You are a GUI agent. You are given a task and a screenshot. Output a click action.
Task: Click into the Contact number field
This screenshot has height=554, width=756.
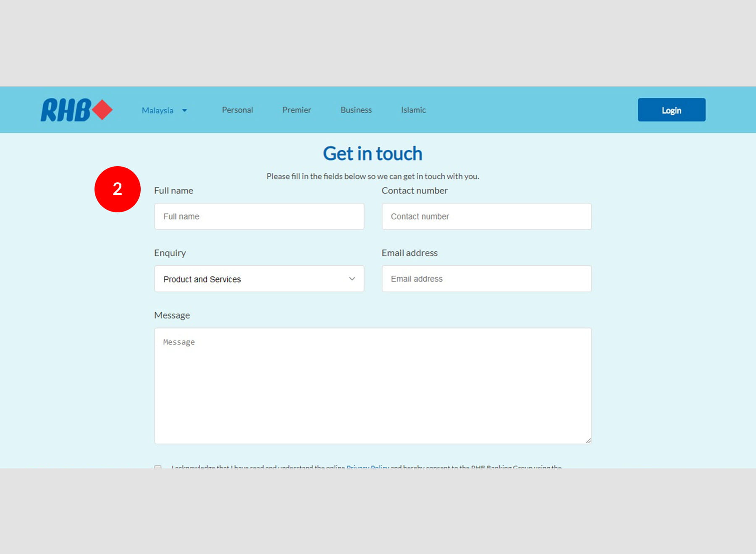click(x=486, y=217)
